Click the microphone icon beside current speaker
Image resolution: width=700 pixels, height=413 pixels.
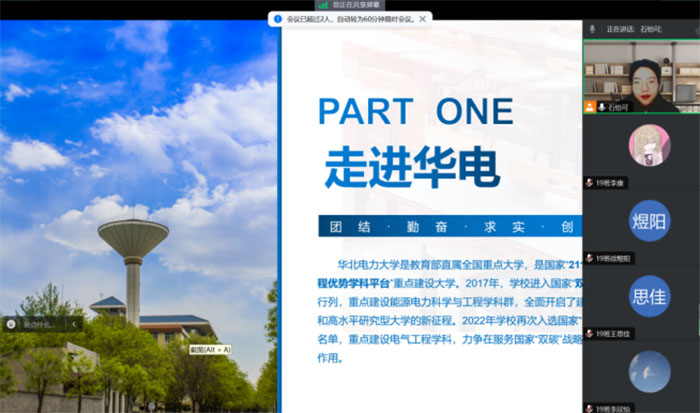pyautogui.click(x=593, y=29)
